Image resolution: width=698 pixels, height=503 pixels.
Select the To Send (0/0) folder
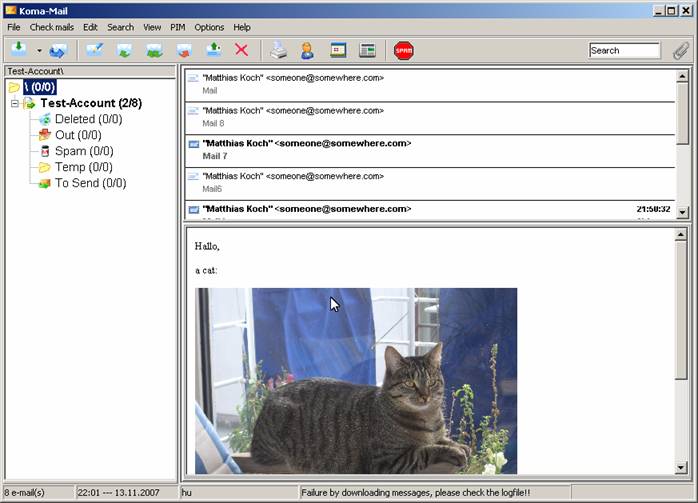91,183
